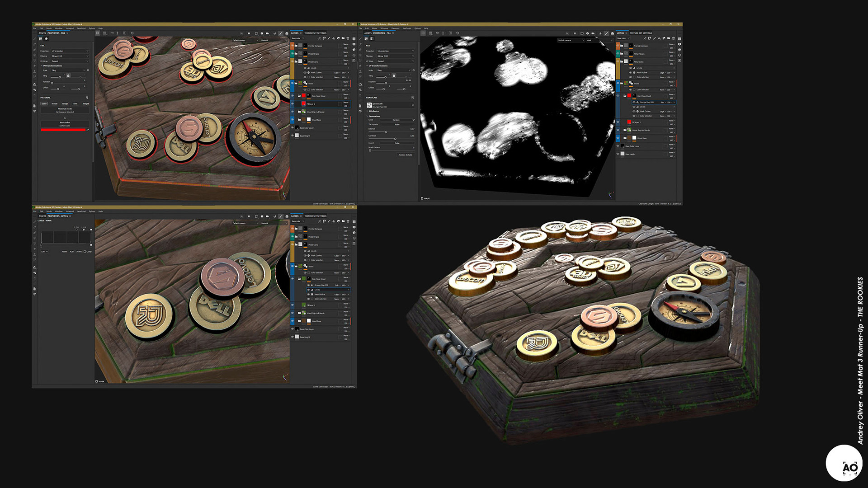The width and height of the screenshot is (868, 488).
Task: Open Filtering Bilinear HQ dropdown, top-left window
Action: [71, 56]
